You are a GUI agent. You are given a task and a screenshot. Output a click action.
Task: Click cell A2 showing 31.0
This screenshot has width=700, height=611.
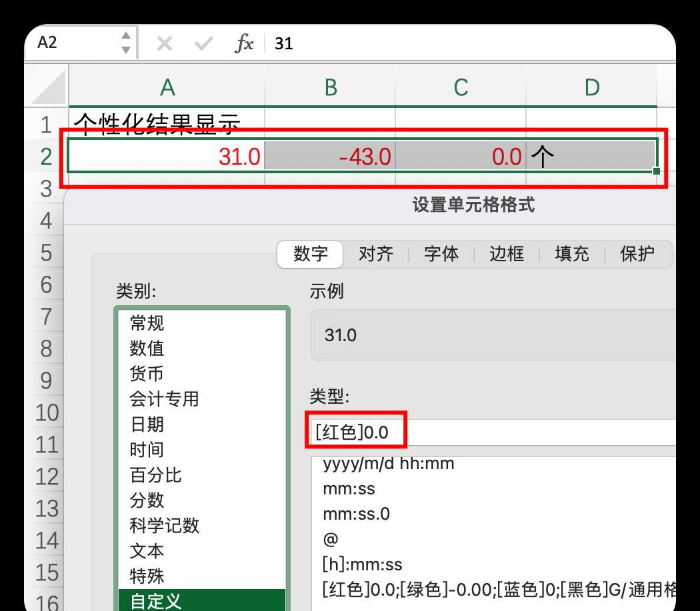167,156
